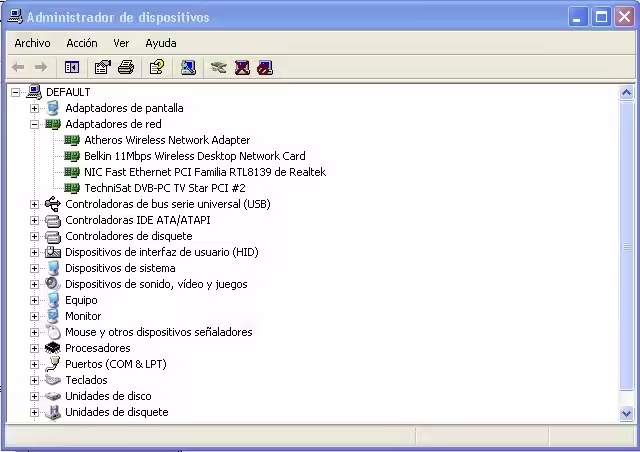The image size is (640, 452).
Task: Collapse Adaptadores de red
Action: click(35, 124)
